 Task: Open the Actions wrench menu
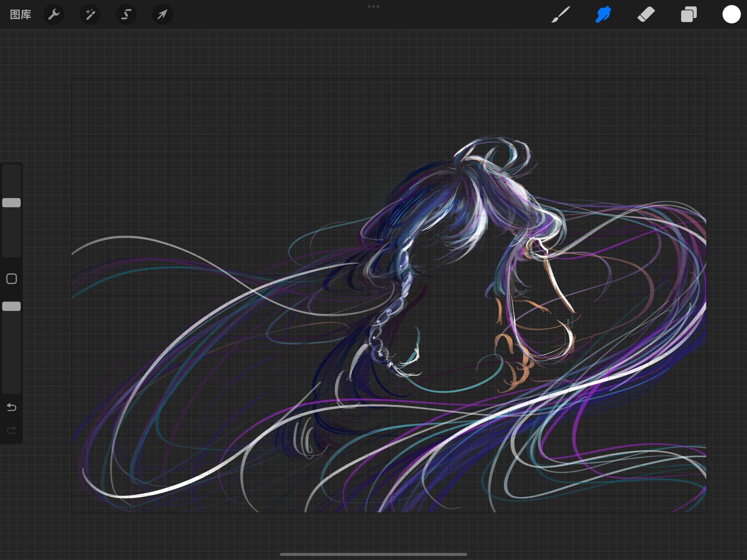point(54,14)
